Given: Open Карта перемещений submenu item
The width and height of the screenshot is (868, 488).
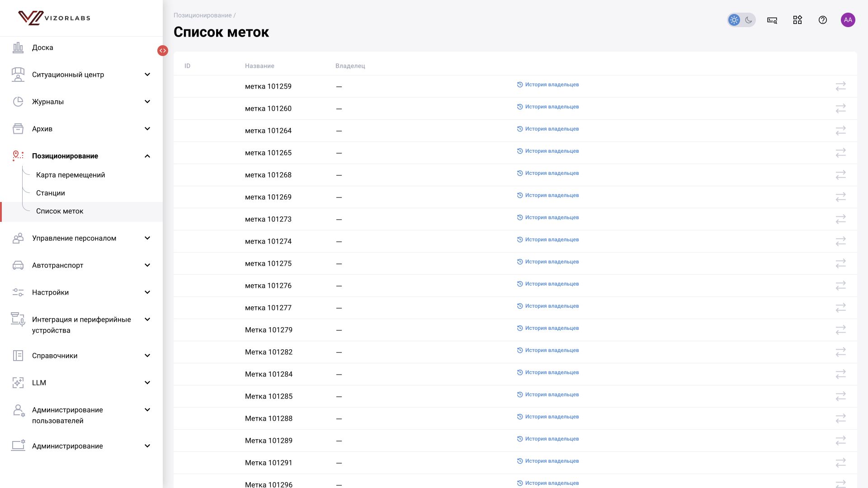Looking at the screenshot, I should tap(71, 175).
